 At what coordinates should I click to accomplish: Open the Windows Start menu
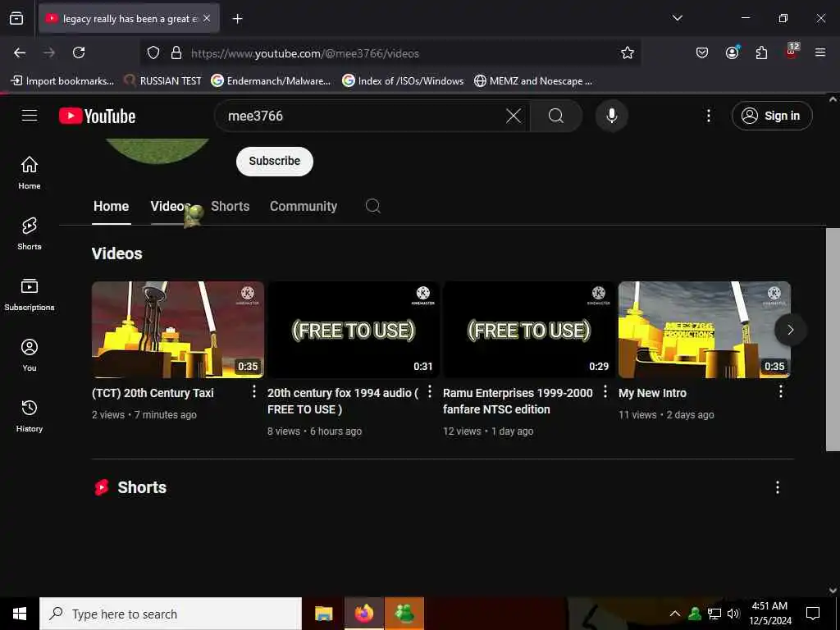(20, 614)
